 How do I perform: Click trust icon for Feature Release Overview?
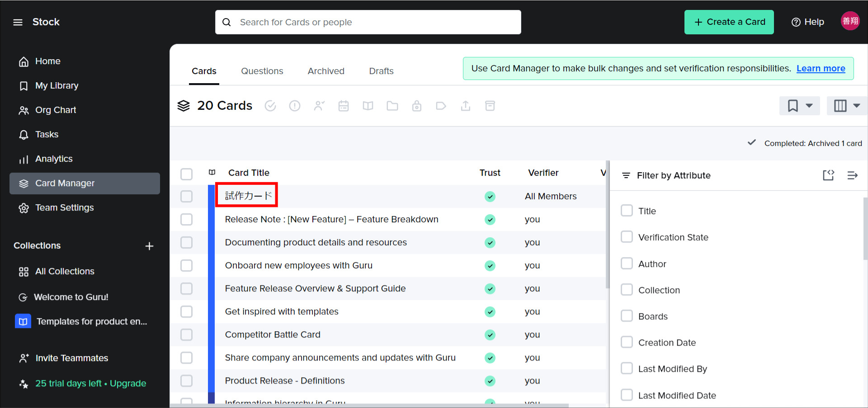[490, 289]
